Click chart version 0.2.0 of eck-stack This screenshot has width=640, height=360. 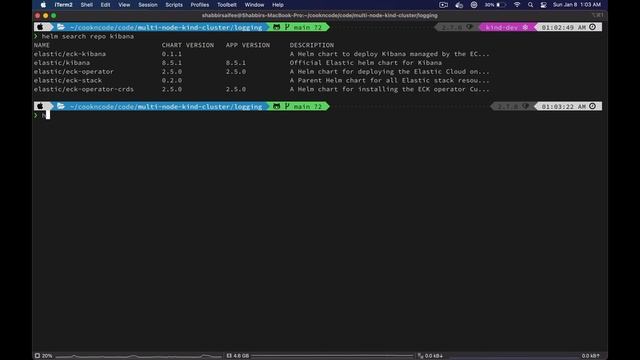coord(172,80)
